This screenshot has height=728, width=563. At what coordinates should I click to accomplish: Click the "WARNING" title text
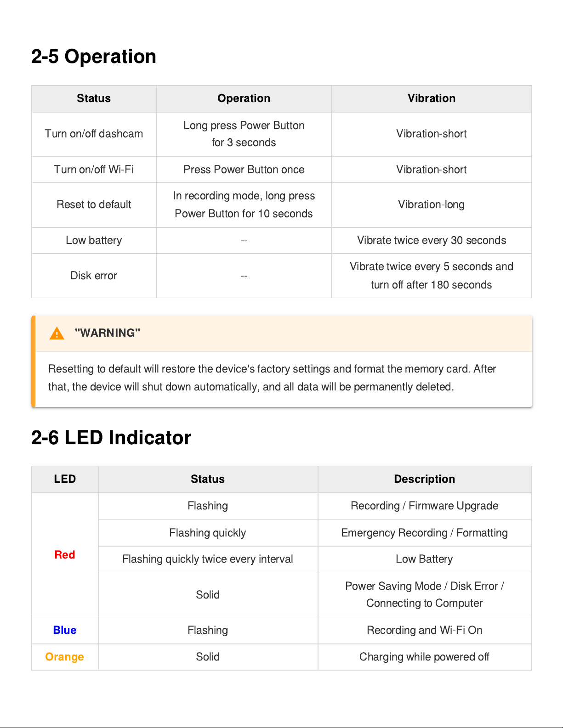click(x=108, y=333)
